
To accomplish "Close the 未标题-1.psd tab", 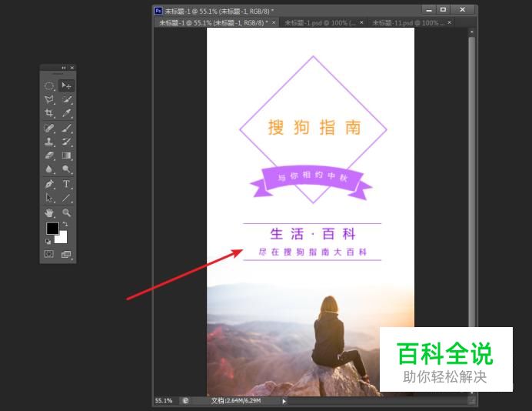I will coord(361,22).
